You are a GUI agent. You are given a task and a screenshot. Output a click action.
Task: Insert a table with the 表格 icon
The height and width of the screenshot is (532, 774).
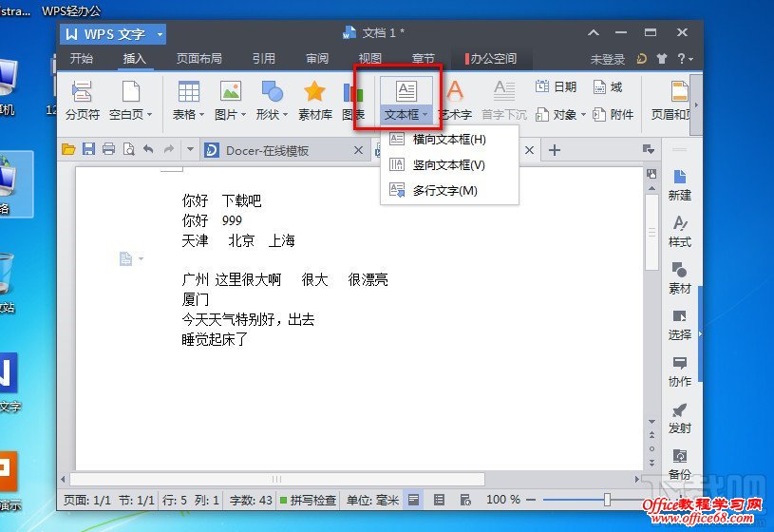[188, 92]
